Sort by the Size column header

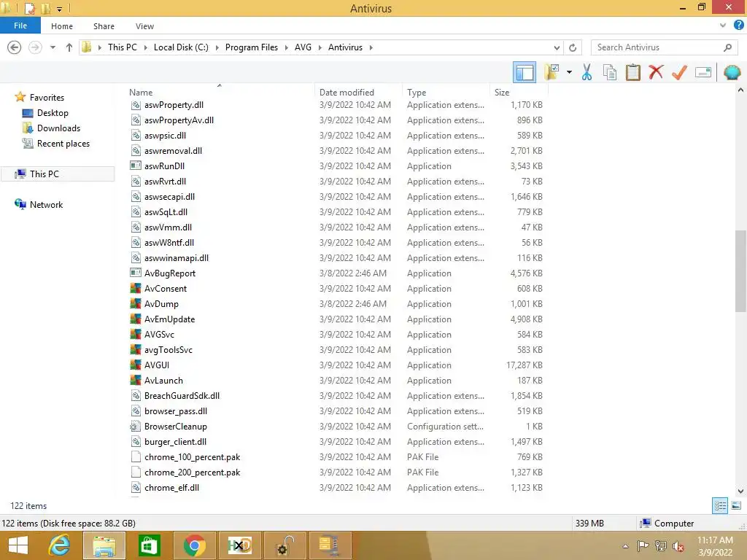pos(502,93)
